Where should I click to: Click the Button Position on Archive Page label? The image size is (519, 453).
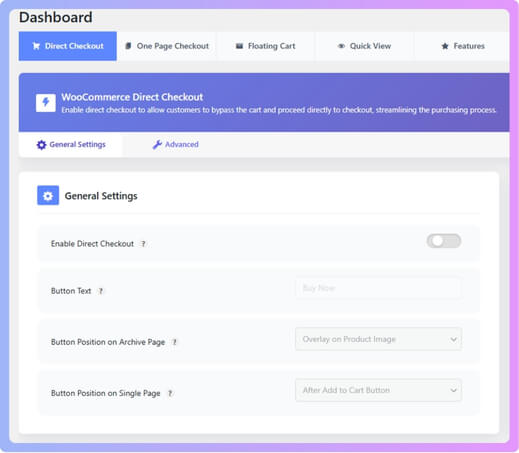(x=108, y=342)
